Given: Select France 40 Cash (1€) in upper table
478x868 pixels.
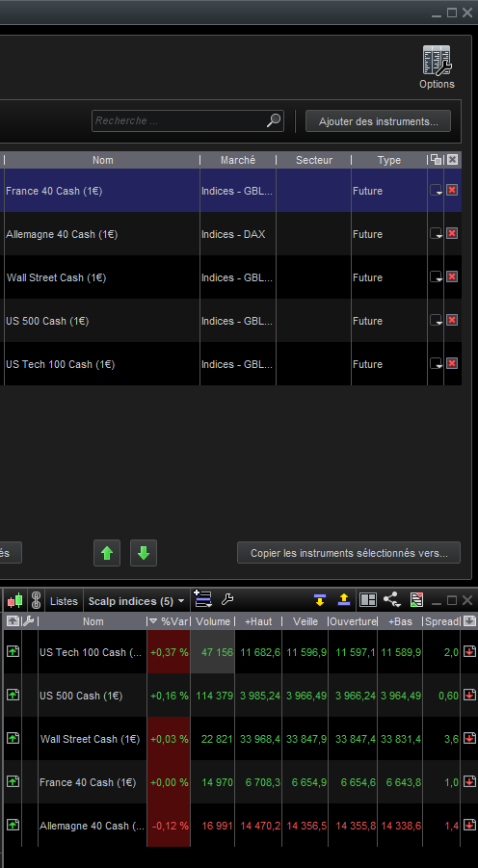Looking at the screenshot, I should (x=54, y=191).
